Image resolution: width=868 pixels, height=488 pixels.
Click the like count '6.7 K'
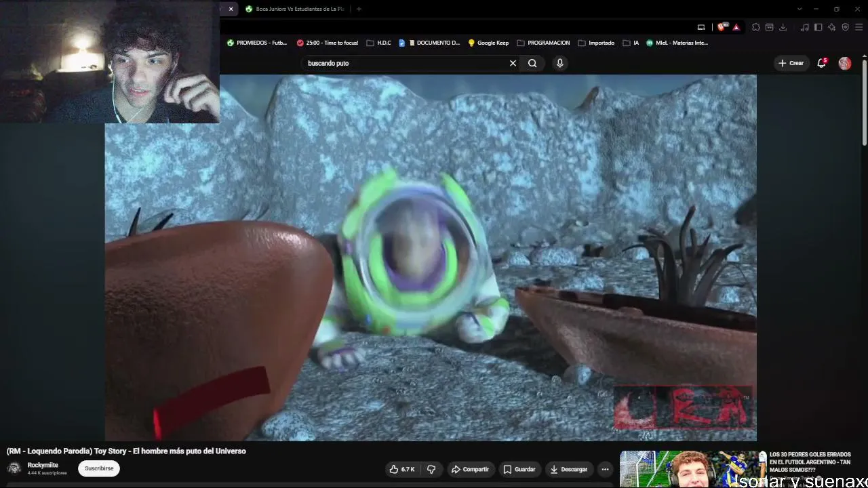coord(408,469)
